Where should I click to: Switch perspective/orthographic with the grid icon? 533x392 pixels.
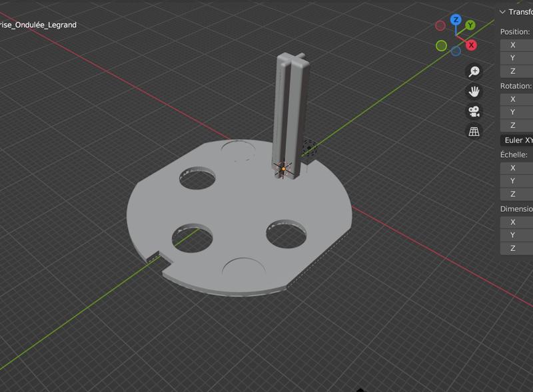click(x=474, y=131)
